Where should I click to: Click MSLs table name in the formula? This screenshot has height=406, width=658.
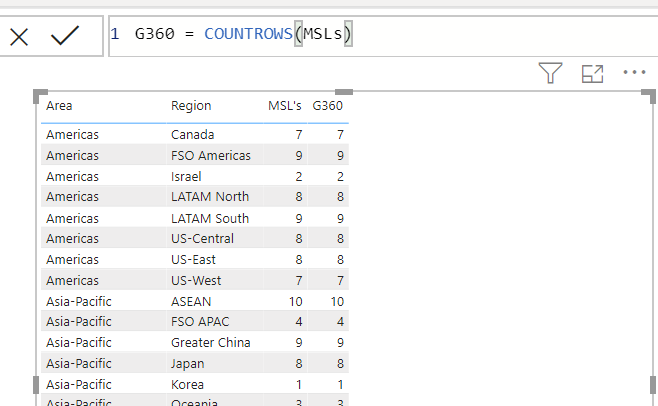[323, 34]
